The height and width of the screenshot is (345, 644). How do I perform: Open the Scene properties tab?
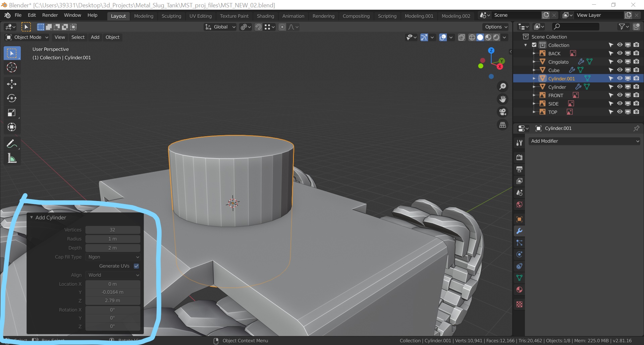(x=519, y=193)
